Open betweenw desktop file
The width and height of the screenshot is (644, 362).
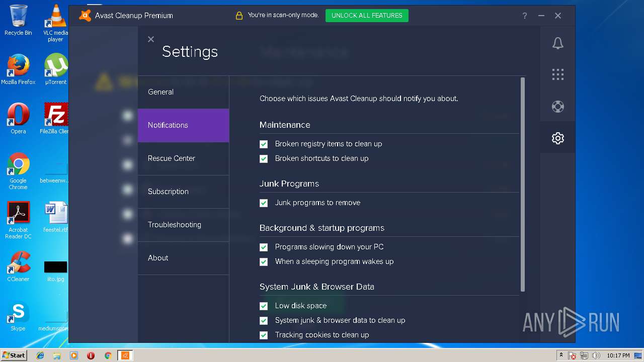click(x=55, y=172)
